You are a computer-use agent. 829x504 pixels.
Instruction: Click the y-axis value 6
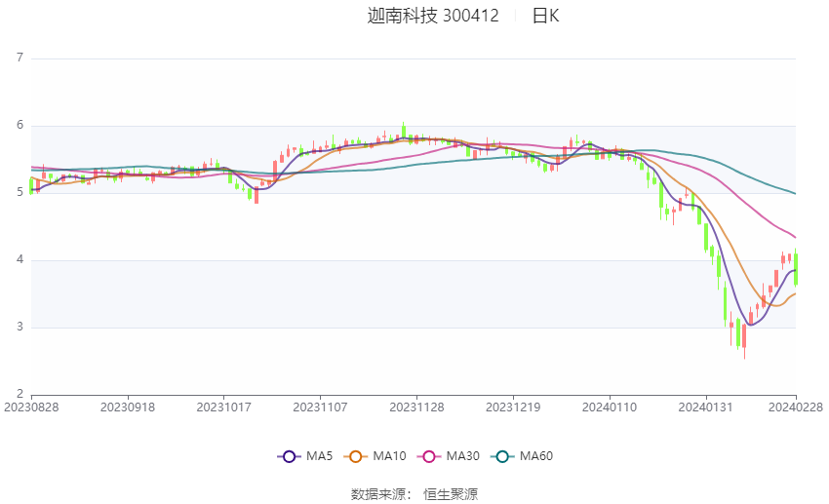pos(20,125)
